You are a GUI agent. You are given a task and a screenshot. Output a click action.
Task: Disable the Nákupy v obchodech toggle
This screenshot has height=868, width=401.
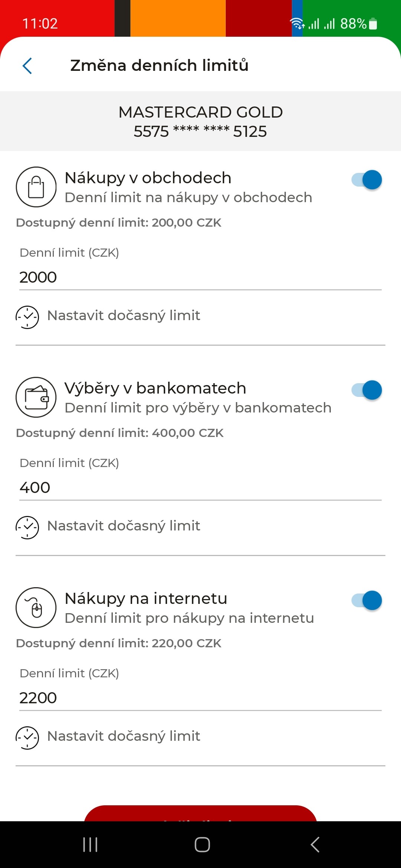click(x=366, y=180)
